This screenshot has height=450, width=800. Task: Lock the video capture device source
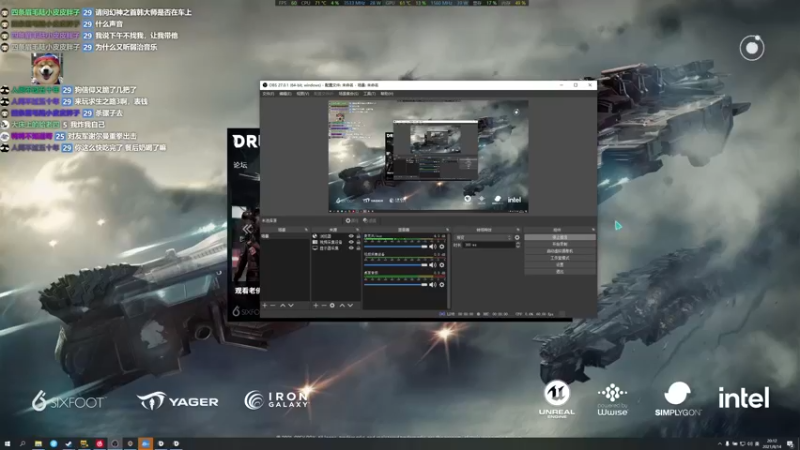358,242
